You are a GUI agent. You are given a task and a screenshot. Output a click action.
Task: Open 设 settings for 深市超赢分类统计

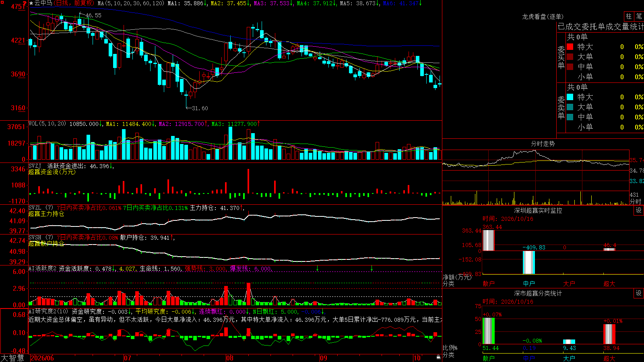639,293
